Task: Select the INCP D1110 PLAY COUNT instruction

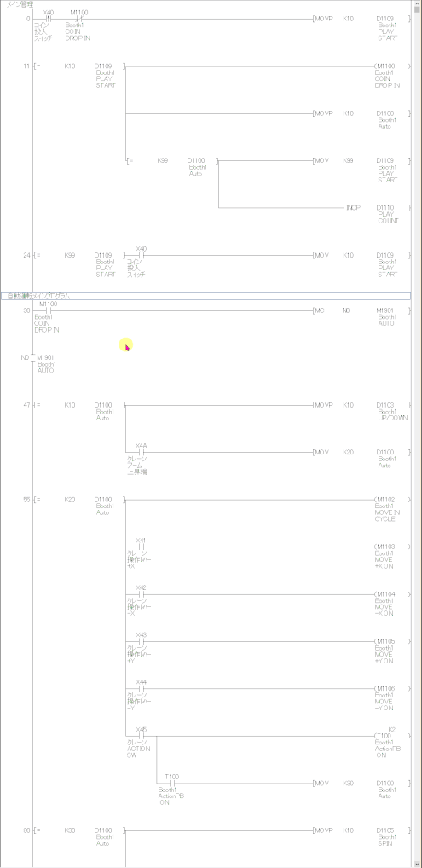Action: pos(377,208)
